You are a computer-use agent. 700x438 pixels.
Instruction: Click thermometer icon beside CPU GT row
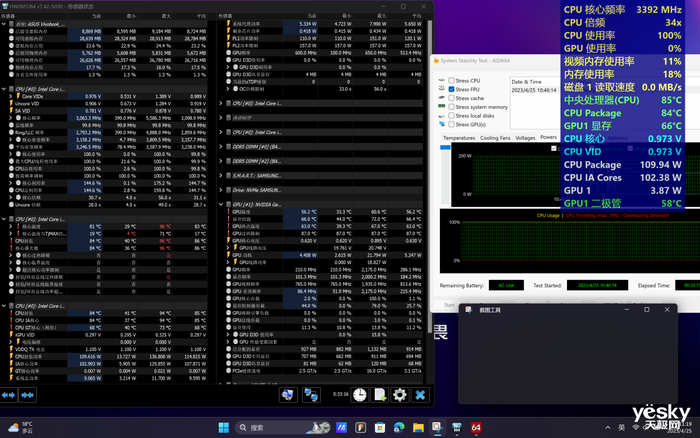12,327
